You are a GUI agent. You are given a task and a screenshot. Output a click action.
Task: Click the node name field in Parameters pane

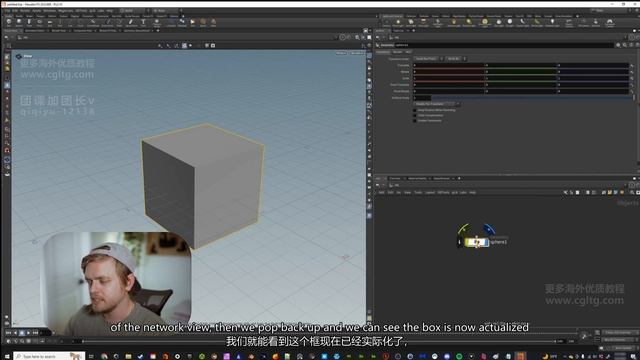[504, 45]
